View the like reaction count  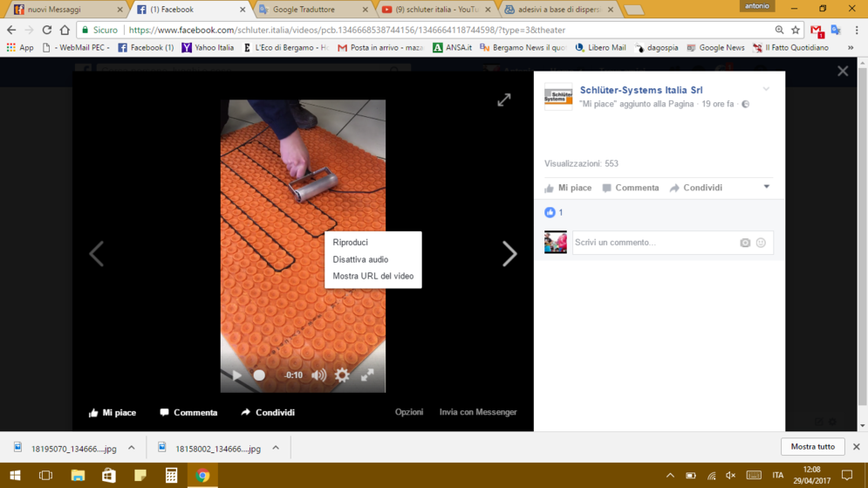554,212
